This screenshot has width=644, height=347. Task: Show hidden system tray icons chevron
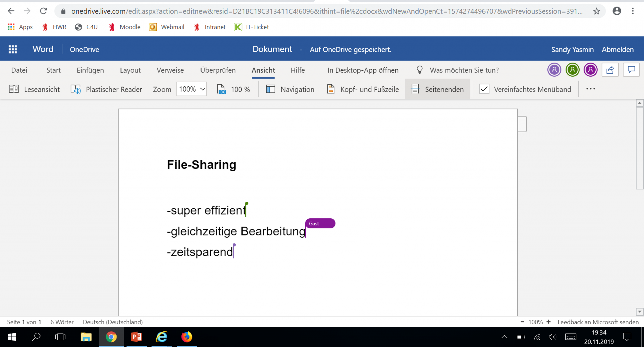[x=504, y=337]
